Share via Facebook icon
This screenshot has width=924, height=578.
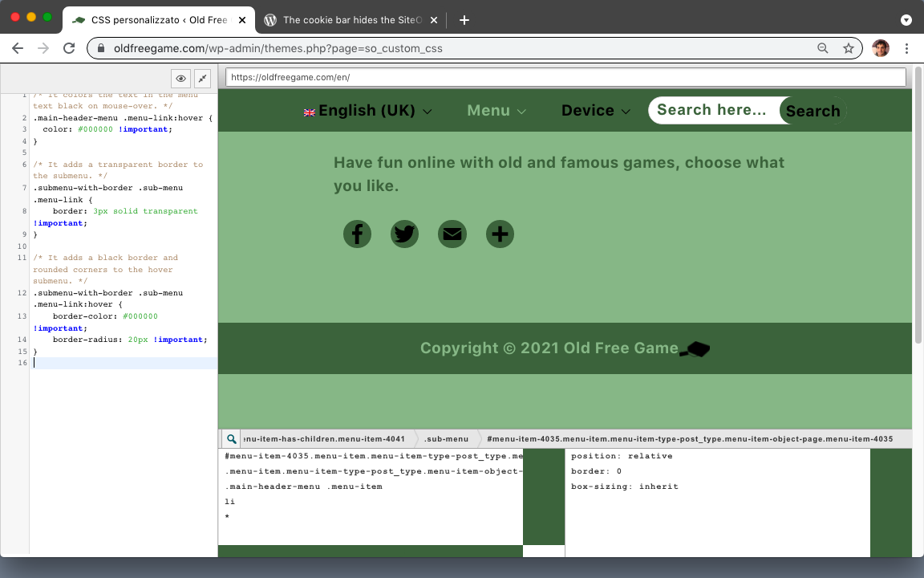tap(357, 234)
